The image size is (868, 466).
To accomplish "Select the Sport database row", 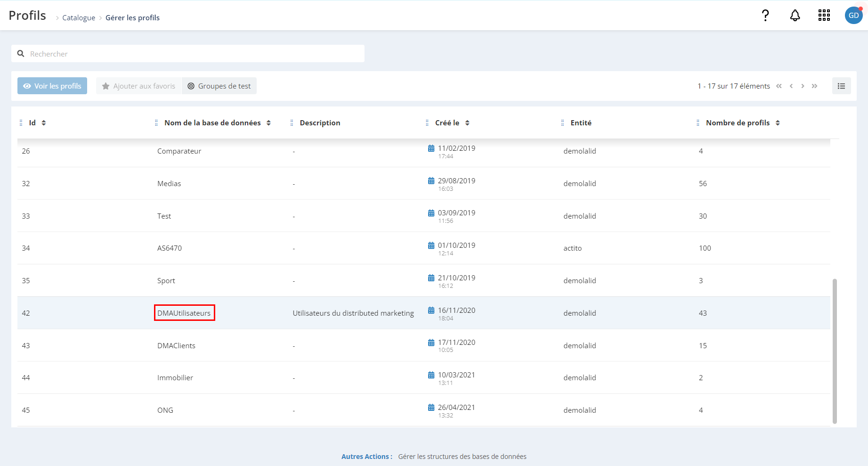I will (x=424, y=281).
